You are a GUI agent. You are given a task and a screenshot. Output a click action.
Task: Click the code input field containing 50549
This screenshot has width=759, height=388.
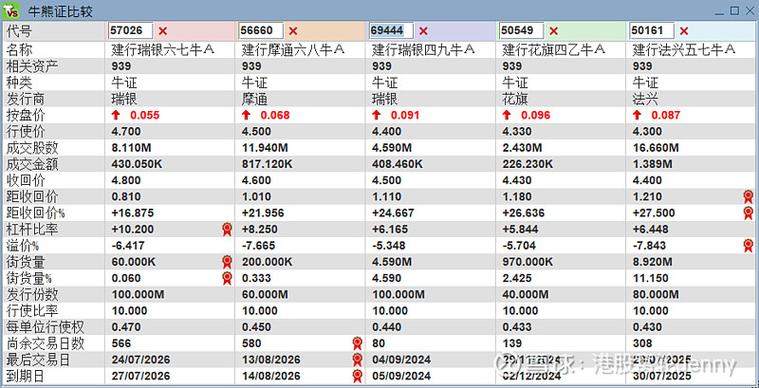point(521,31)
